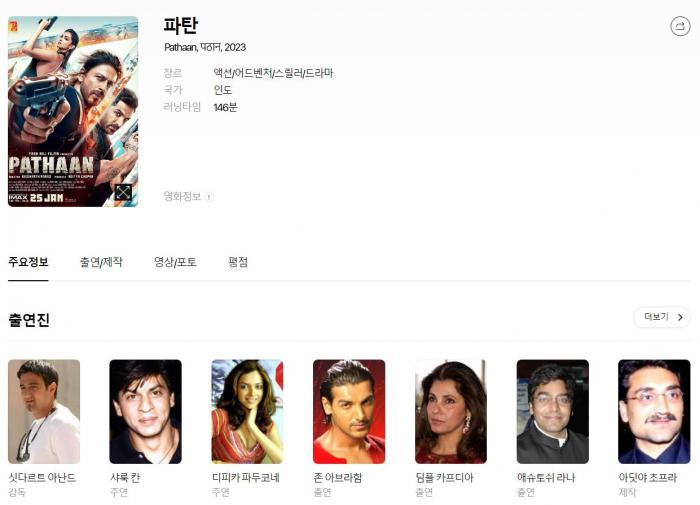
Task: Open the Pathaan movie poster image
Action: point(73,112)
